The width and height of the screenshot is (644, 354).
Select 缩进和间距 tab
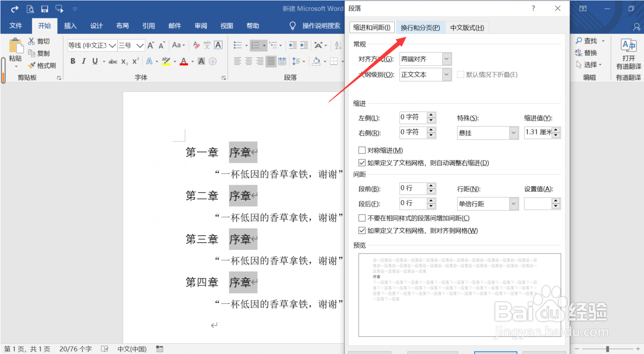click(372, 27)
